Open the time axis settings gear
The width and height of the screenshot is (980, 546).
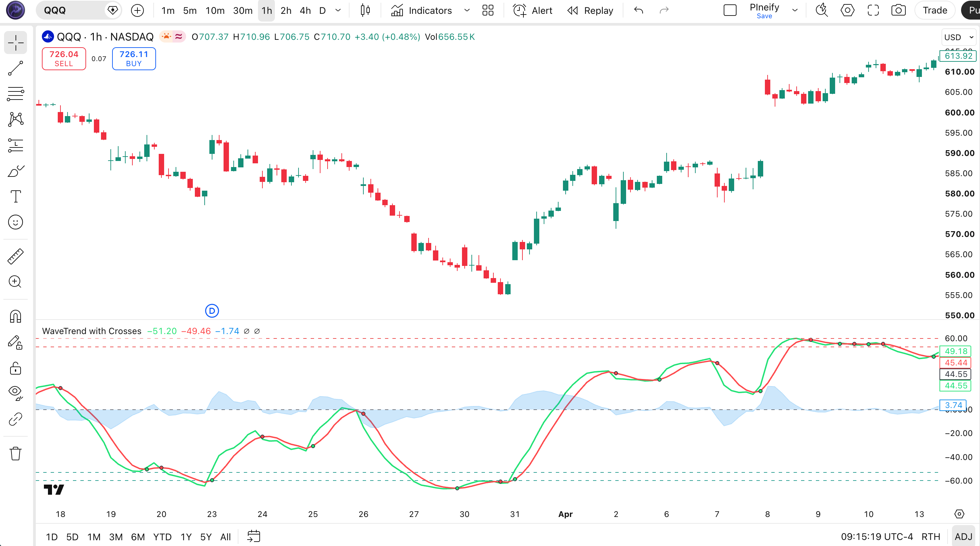pos(959,514)
